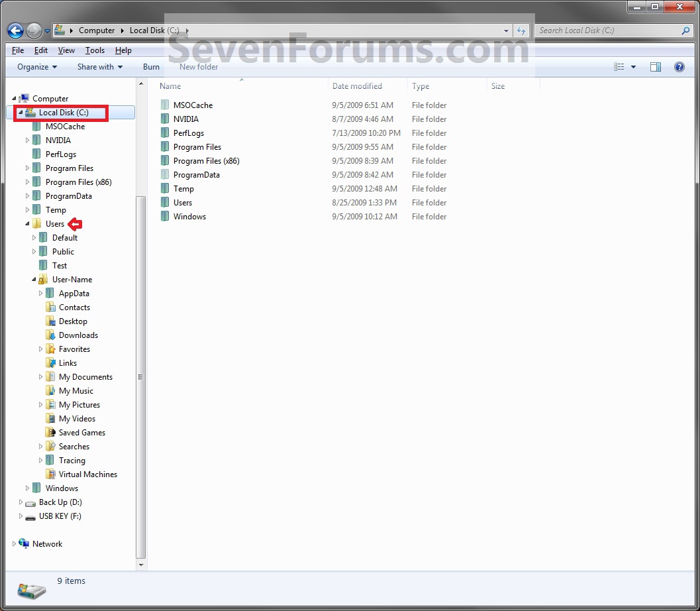
Task: Click the Forward navigation arrow button
Action: click(x=34, y=30)
